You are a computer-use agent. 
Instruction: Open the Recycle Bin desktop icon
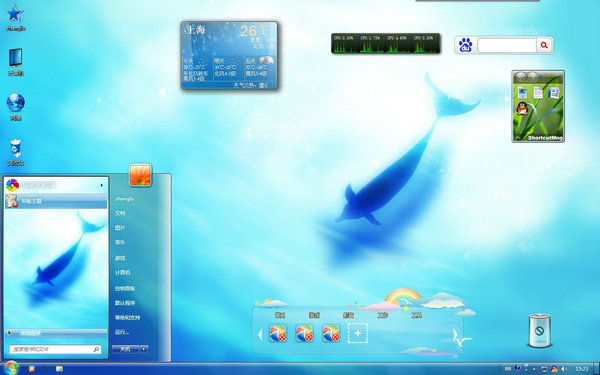(x=16, y=152)
